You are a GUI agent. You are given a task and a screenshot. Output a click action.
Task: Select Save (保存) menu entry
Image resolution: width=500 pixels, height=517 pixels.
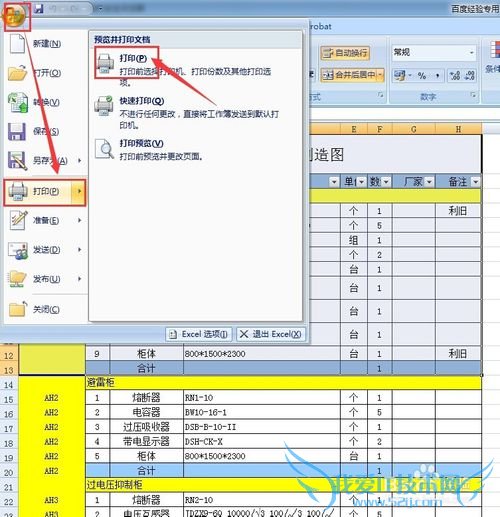[45, 131]
